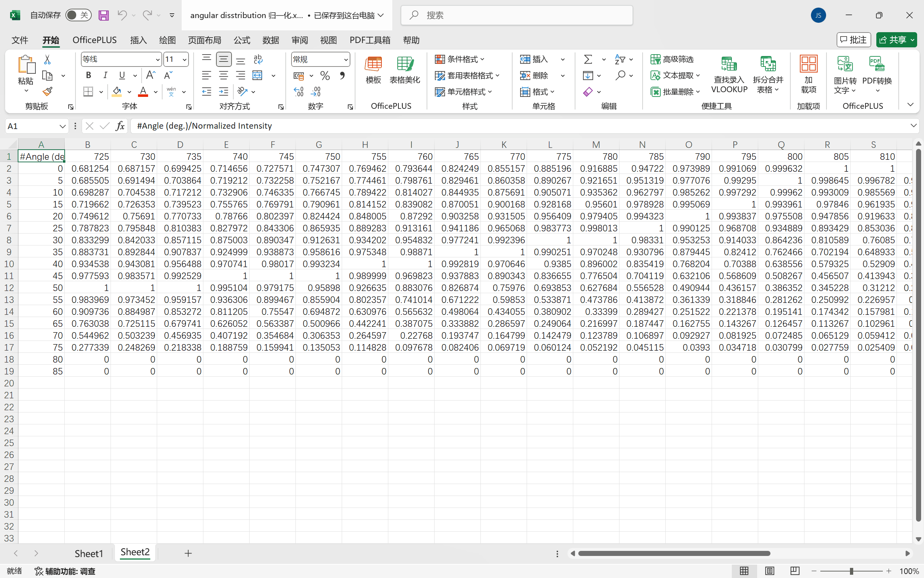Open the number format 常规 dropdown
924x578 pixels.
point(346,60)
